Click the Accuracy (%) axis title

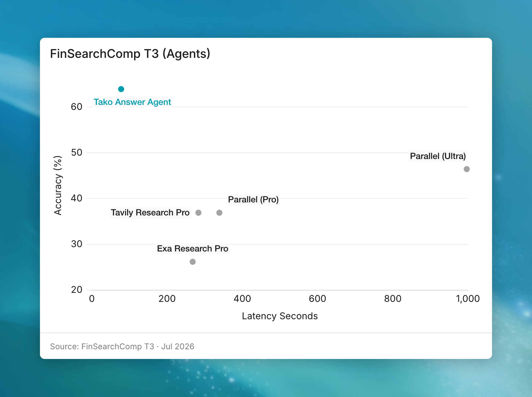coord(58,185)
